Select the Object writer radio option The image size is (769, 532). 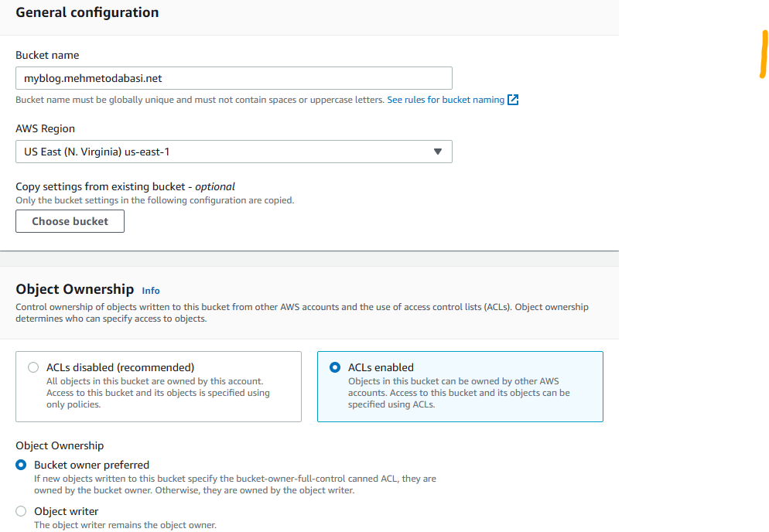pos(22,511)
